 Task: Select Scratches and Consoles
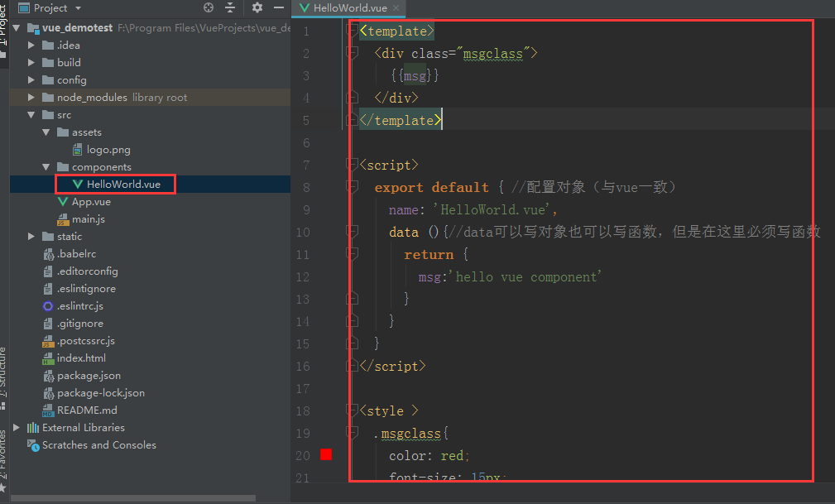tap(99, 445)
